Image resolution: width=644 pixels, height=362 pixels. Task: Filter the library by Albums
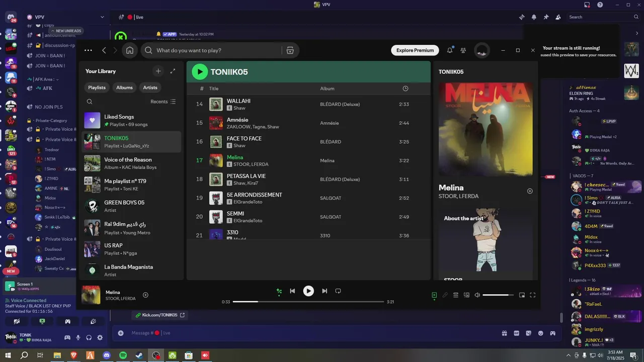[x=124, y=87]
